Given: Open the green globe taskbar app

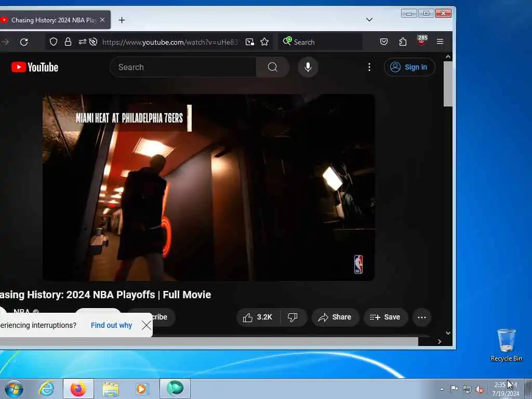Looking at the screenshot, I should click(x=175, y=389).
